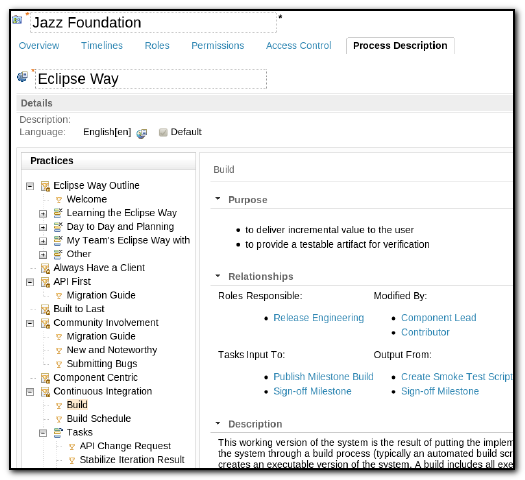Collapse the Purpose section

coord(218,199)
